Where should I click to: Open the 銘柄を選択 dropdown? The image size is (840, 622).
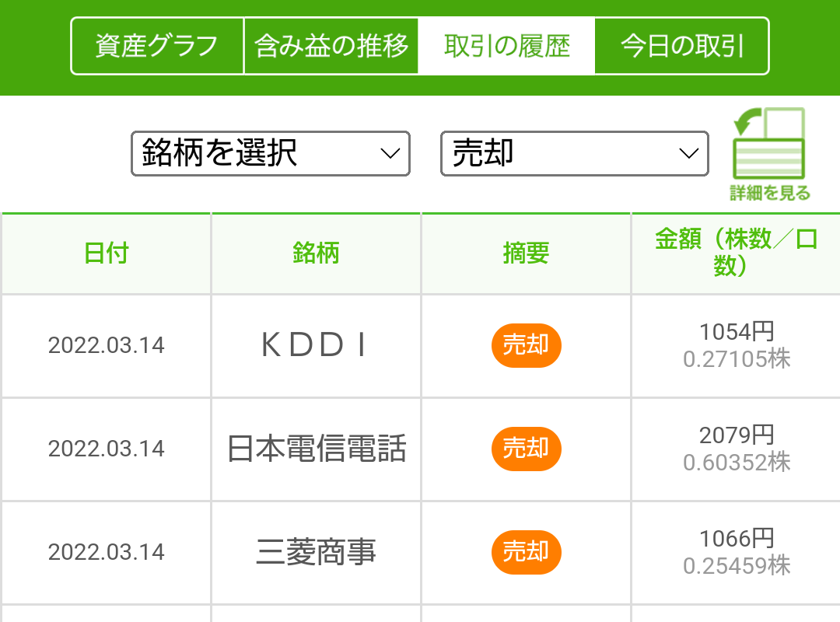271,153
